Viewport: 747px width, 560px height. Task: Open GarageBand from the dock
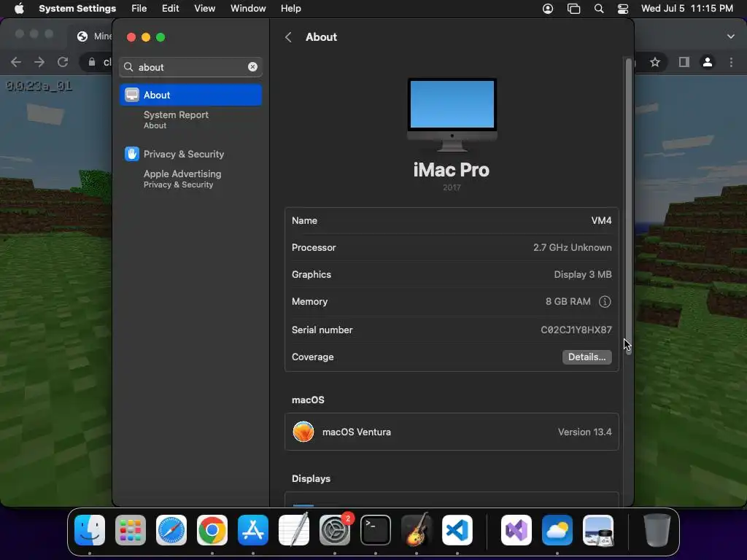click(x=417, y=530)
